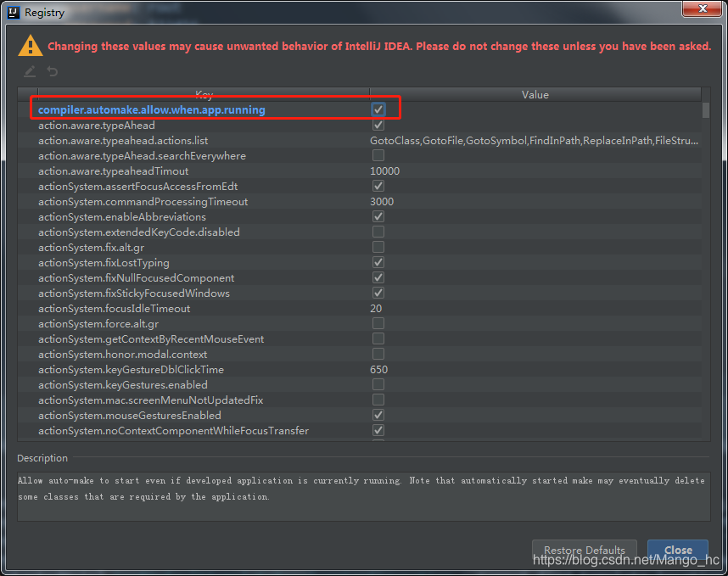The image size is (728, 576).
Task: Enable actionSystem.fix.alt.gr checkbox
Action: coord(378,247)
